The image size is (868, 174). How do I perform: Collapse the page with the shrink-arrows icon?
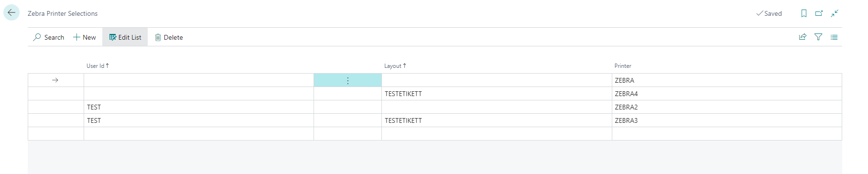(x=835, y=13)
